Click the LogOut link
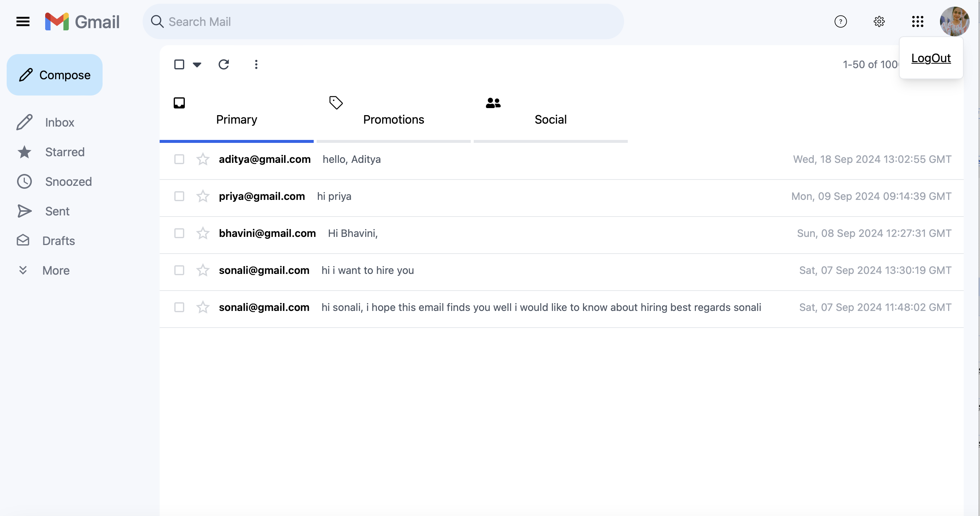 pos(931,58)
